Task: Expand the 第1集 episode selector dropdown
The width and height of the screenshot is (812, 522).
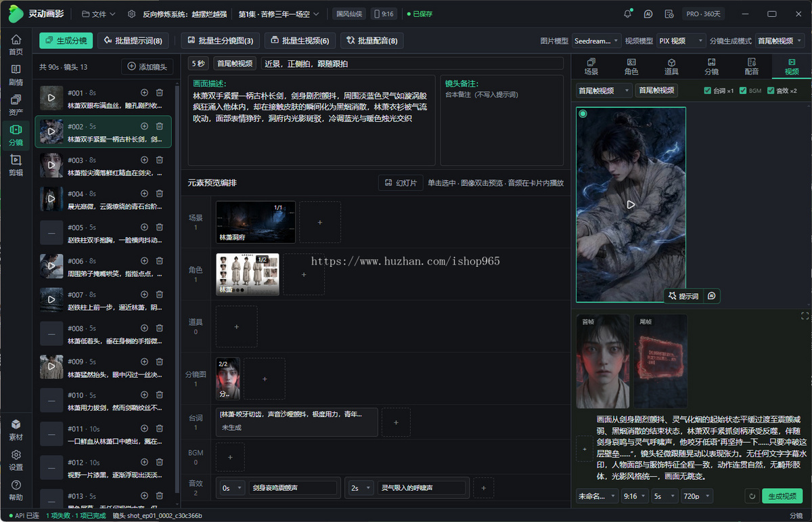Action: [279, 14]
